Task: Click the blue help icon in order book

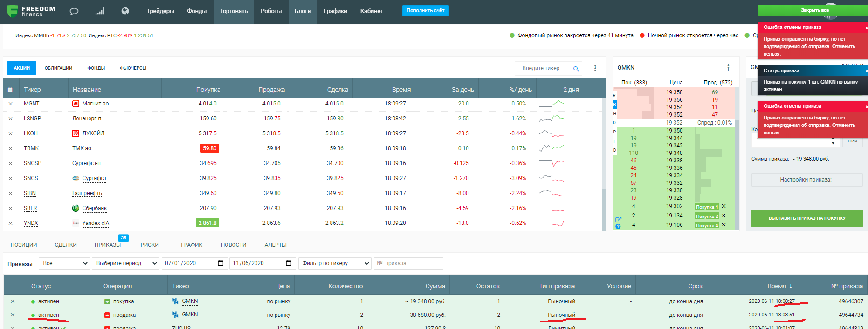Action: point(618,226)
